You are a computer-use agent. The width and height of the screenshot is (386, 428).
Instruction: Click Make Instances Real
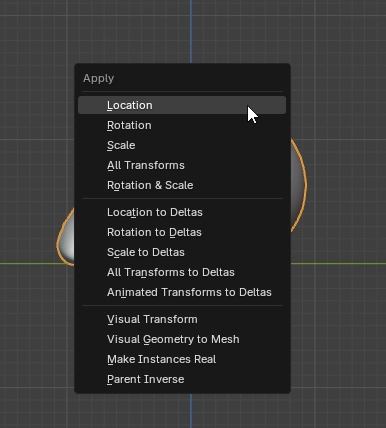pos(182,359)
